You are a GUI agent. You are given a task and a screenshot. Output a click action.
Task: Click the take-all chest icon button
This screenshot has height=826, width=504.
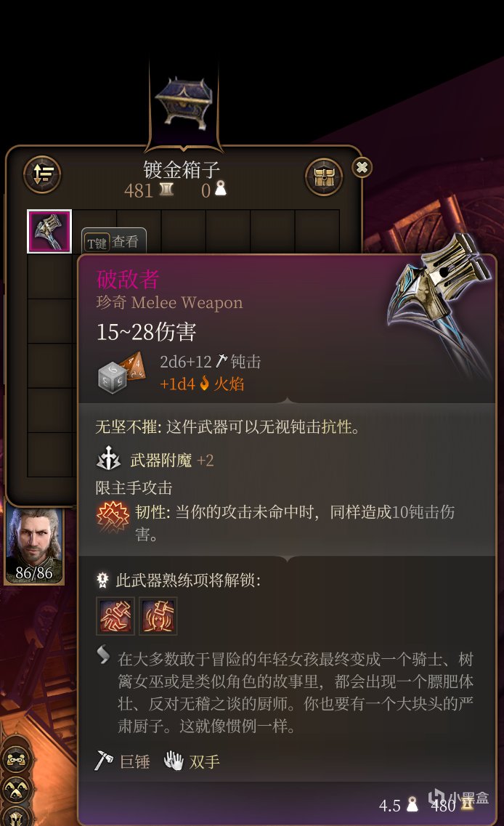pos(324,177)
